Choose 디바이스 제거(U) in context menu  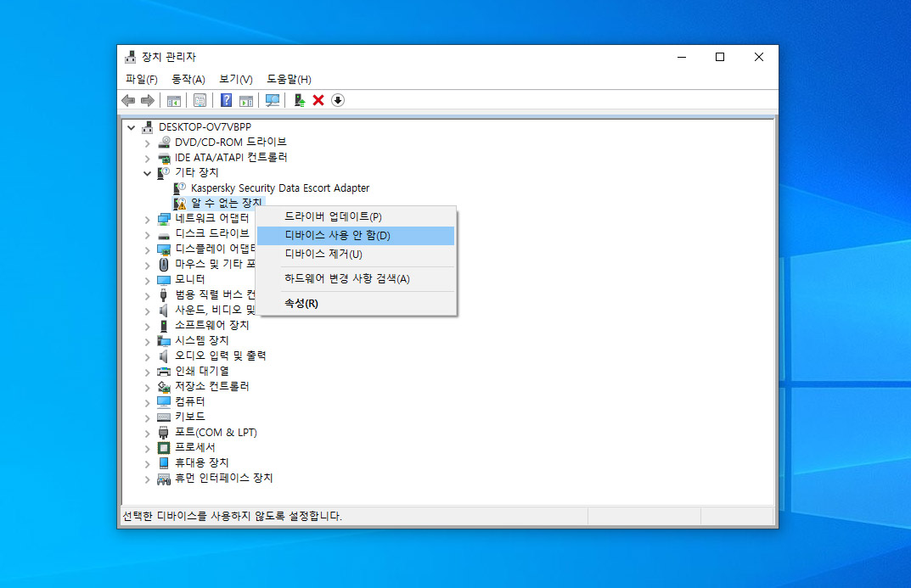(323, 254)
